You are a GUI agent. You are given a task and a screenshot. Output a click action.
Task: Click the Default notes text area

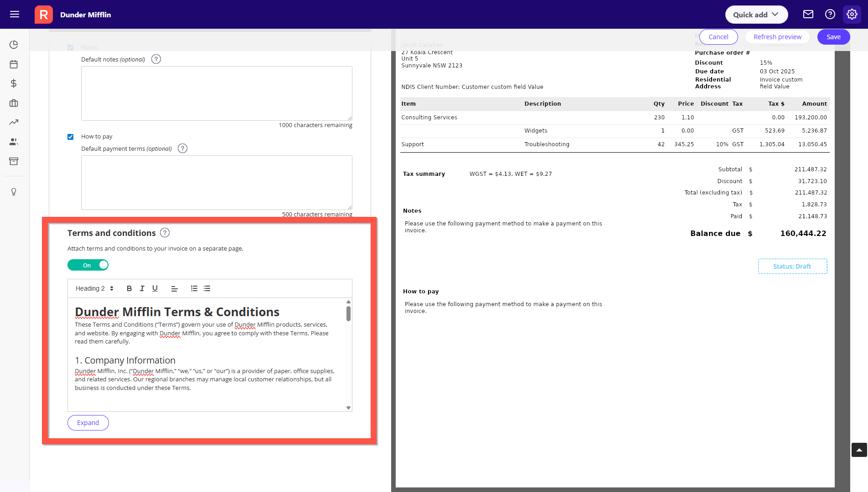(x=217, y=93)
